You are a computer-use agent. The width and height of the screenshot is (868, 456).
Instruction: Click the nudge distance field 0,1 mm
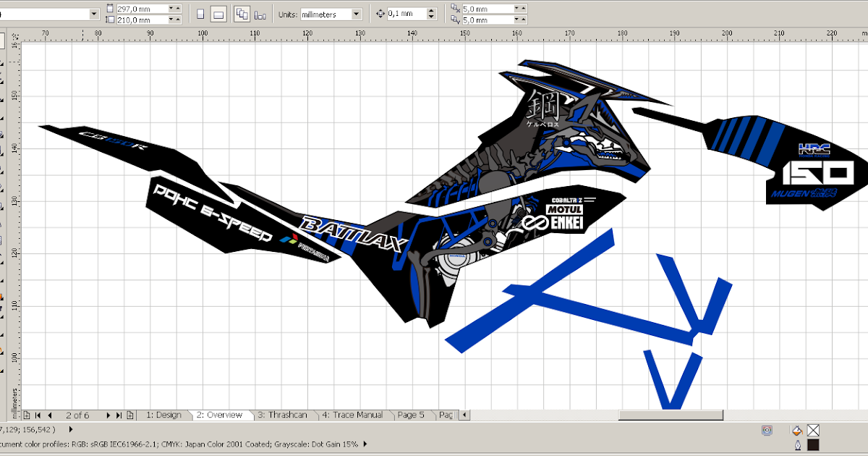406,14
